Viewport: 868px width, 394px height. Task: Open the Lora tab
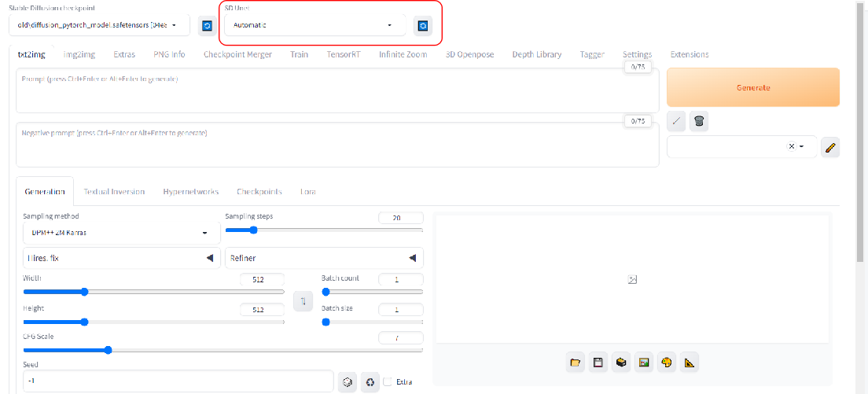point(308,191)
